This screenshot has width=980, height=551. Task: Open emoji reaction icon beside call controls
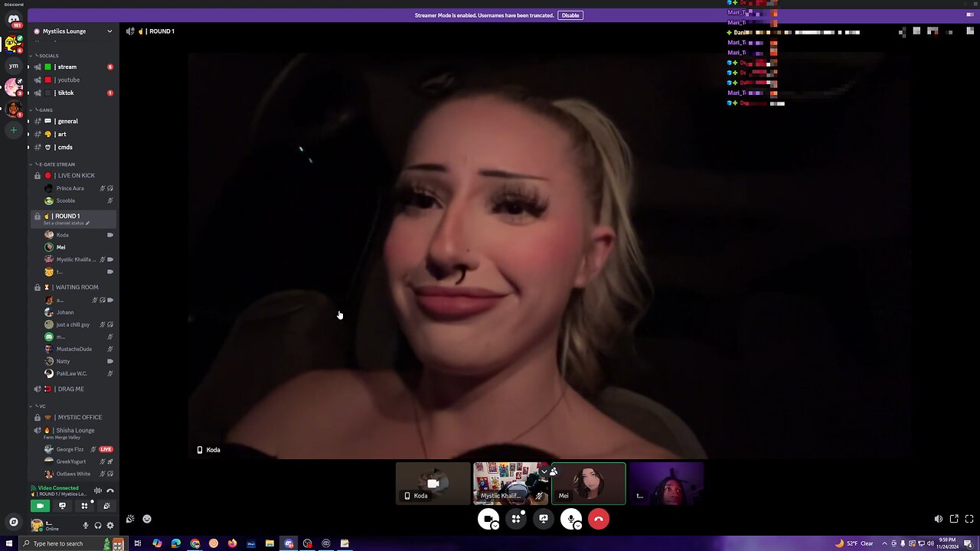pyautogui.click(x=147, y=519)
